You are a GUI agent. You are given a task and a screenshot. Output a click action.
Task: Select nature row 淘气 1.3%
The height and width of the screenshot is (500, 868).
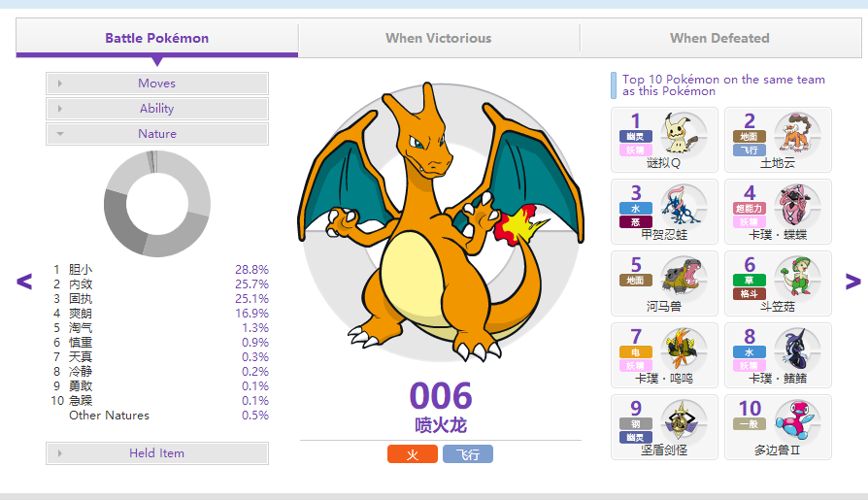(x=160, y=328)
